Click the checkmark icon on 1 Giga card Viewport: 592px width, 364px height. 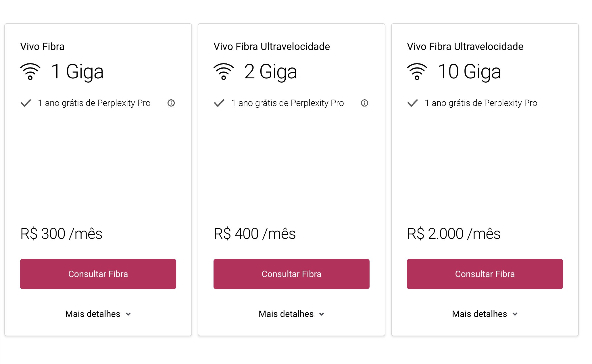26,103
